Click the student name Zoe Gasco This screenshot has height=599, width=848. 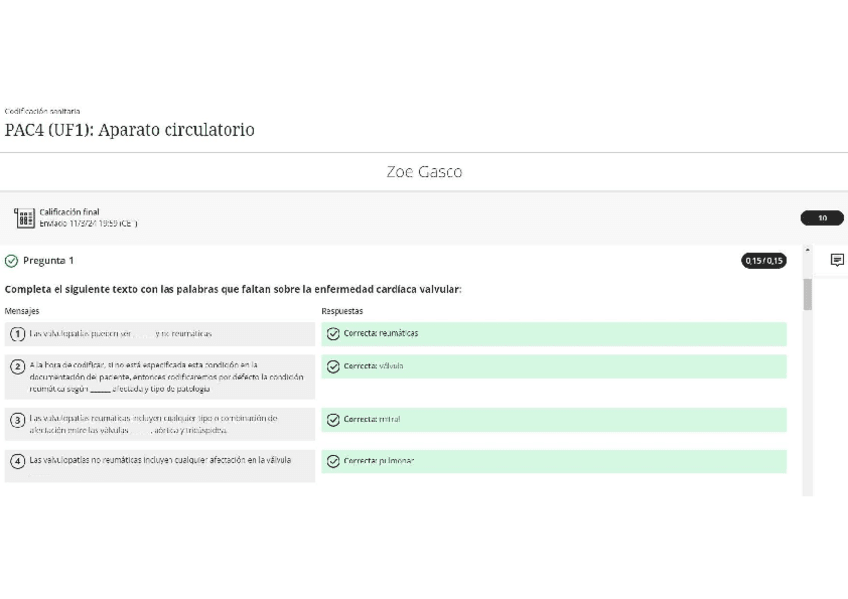(x=424, y=172)
